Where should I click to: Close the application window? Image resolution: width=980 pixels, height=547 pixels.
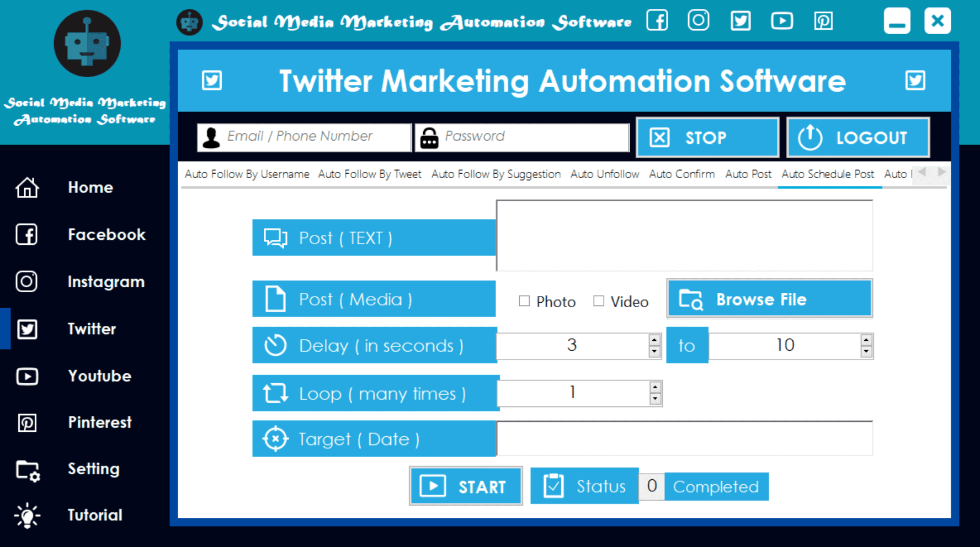click(938, 21)
